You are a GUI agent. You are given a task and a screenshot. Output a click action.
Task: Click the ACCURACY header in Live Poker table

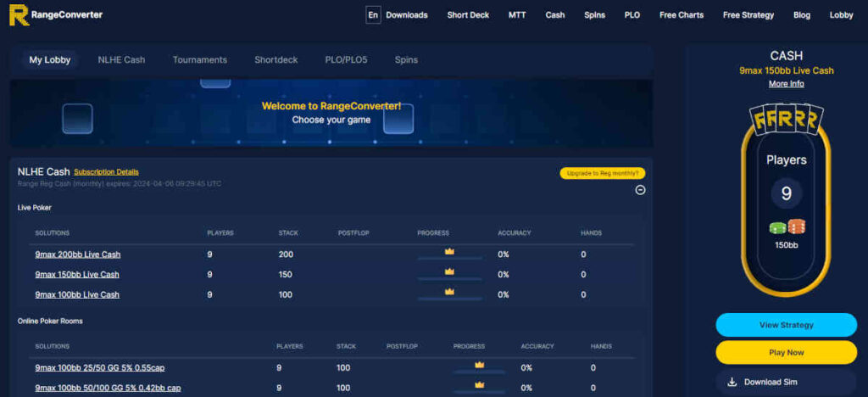click(515, 233)
